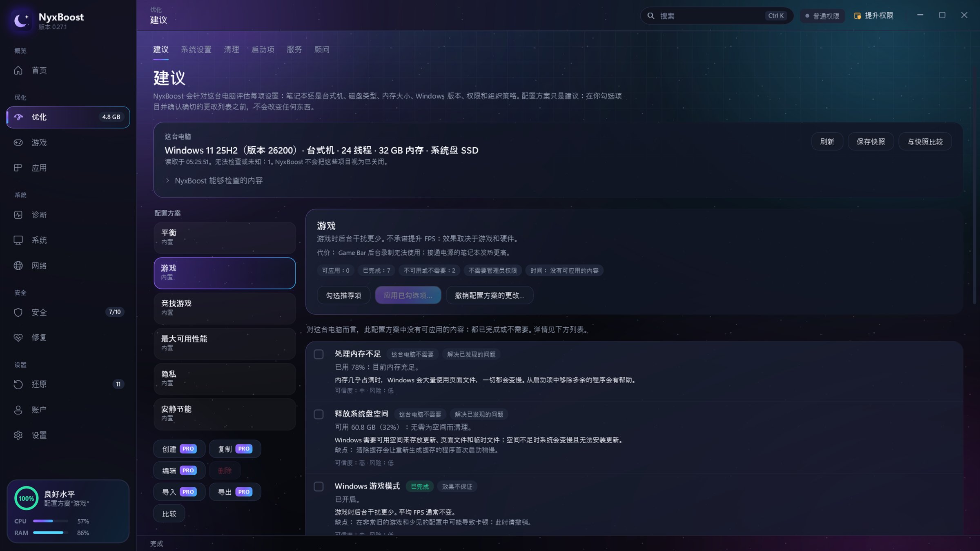Open the 账户 person icon
The image size is (980, 551).
(x=18, y=410)
